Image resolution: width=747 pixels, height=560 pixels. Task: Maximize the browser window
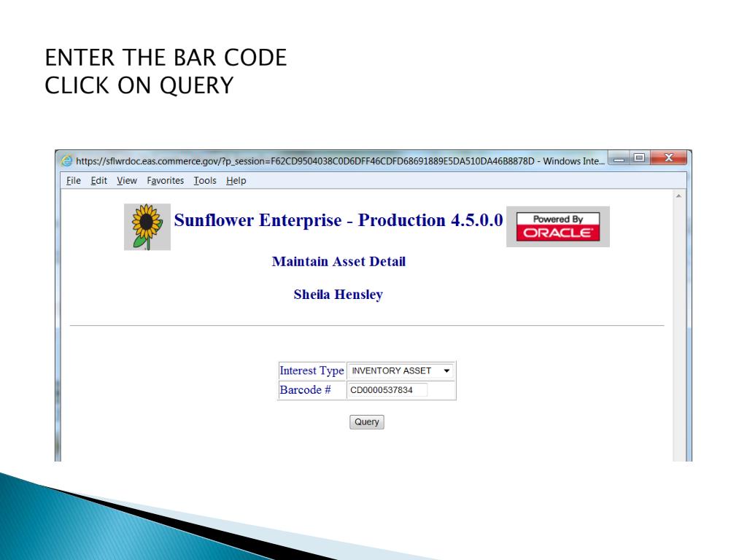click(639, 158)
